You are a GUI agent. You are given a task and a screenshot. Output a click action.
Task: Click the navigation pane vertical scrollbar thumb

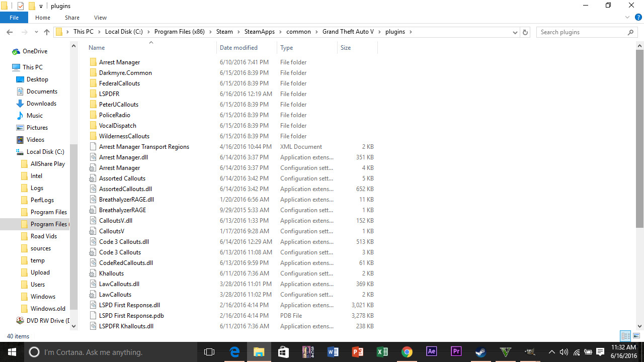tap(73, 226)
